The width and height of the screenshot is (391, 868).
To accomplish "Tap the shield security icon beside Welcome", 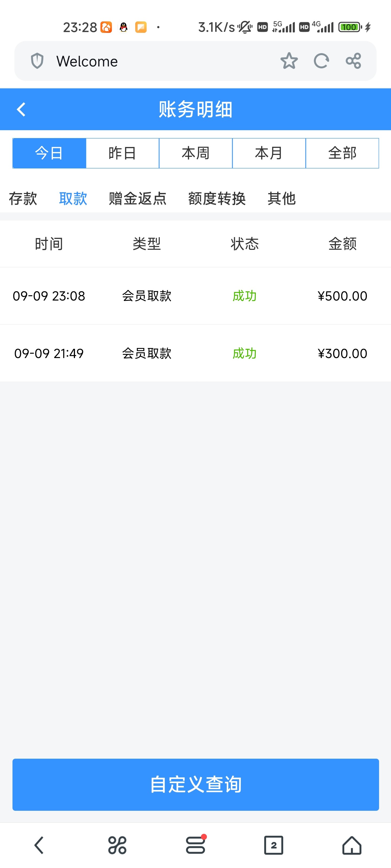I will pos(37,61).
